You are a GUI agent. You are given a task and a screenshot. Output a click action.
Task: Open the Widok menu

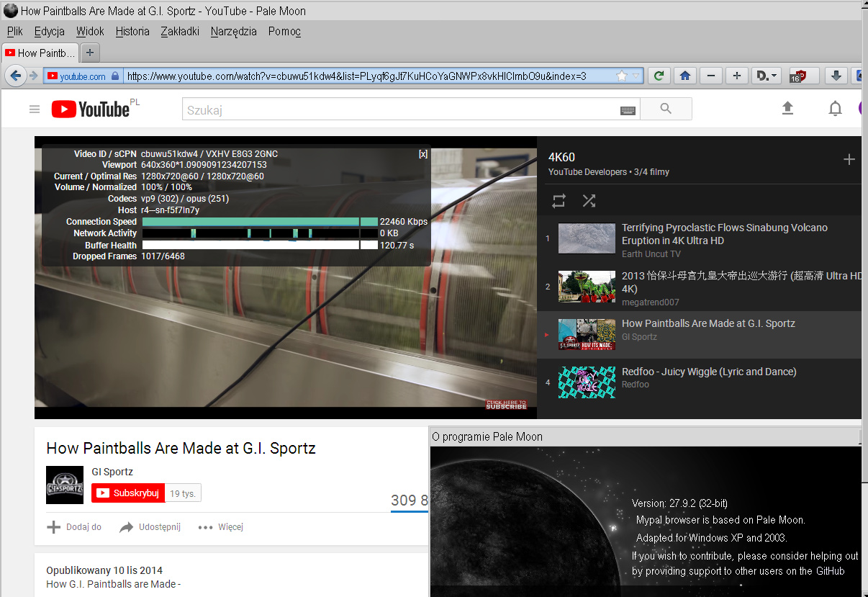[90, 31]
